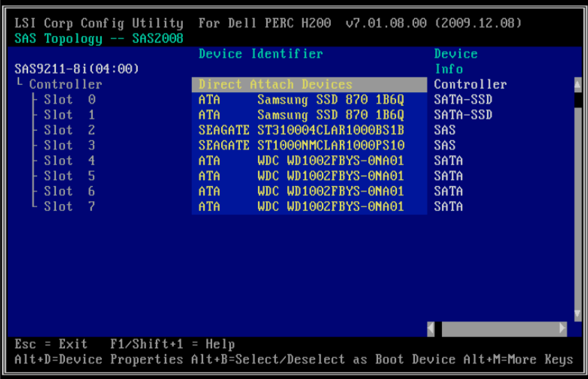Select SEAGATE ST310004CLAR1000BS1B device
Screen dimensions: 588x379
tap(302, 130)
